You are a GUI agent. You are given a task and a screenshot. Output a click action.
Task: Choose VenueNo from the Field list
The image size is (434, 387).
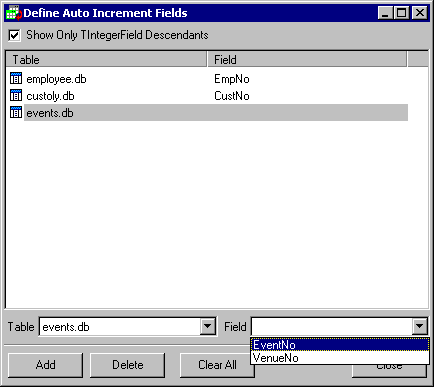pos(340,358)
